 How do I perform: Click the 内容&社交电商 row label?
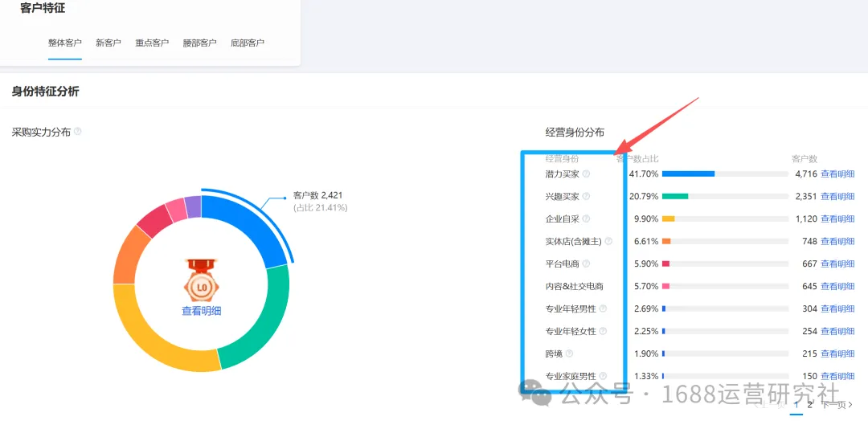pyautogui.click(x=574, y=286)
